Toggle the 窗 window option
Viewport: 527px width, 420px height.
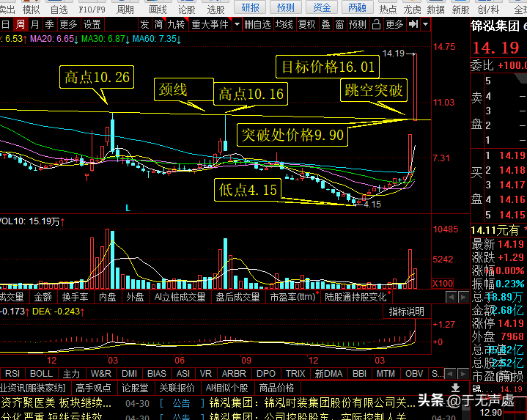[340, 24]
